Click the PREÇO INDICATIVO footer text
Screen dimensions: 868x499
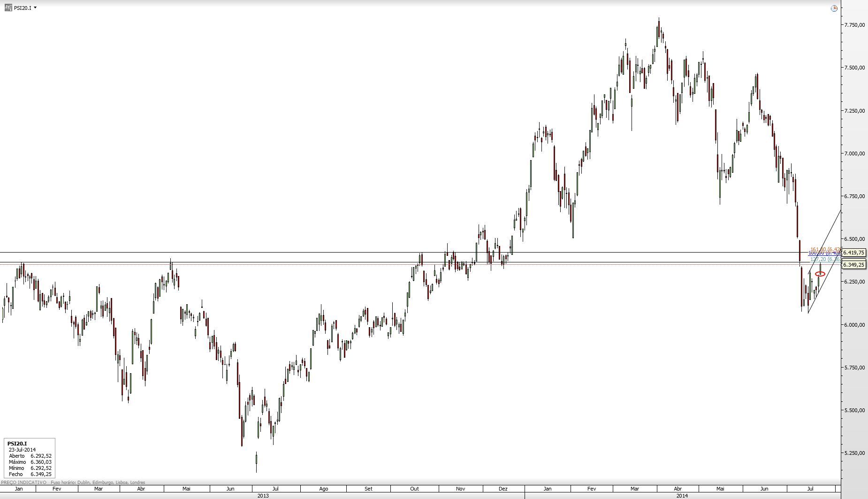(23, 482)
